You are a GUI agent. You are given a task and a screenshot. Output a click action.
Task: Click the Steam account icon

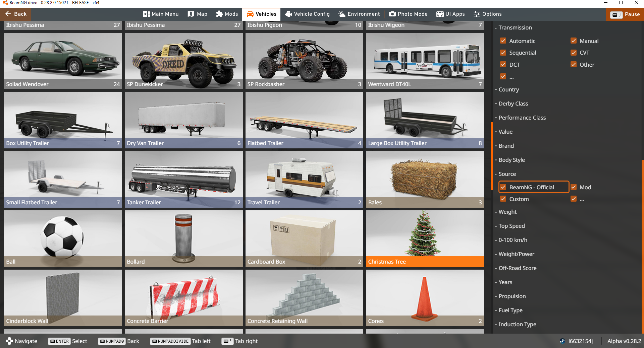coord(562,341)
